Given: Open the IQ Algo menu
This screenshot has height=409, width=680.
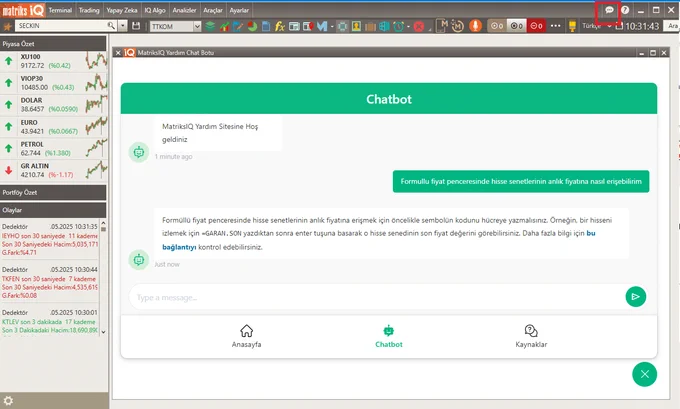Looking at the screenshot, I should [x=155, y=10].
